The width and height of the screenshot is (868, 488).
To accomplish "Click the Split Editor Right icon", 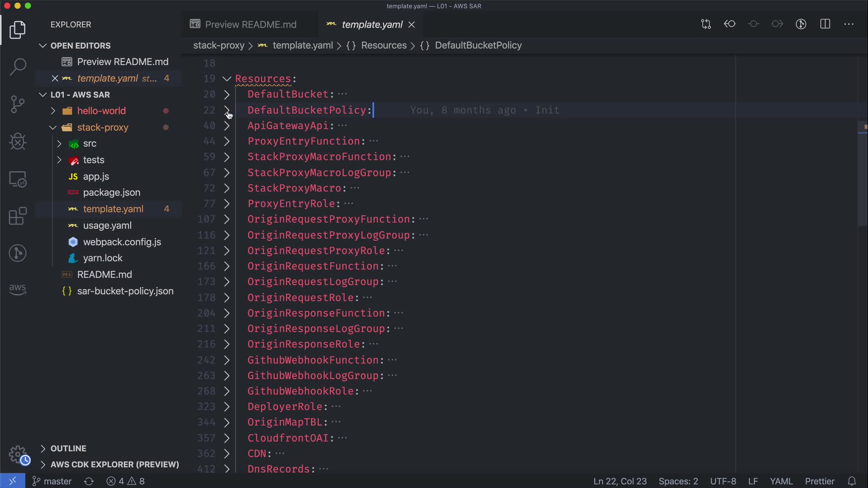I will [825, 24].
